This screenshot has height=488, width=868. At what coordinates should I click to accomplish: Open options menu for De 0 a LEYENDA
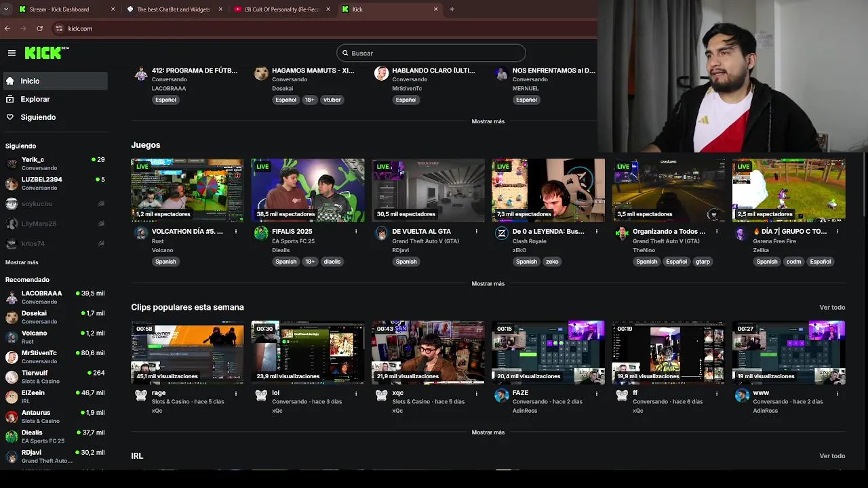click(597, 232)
